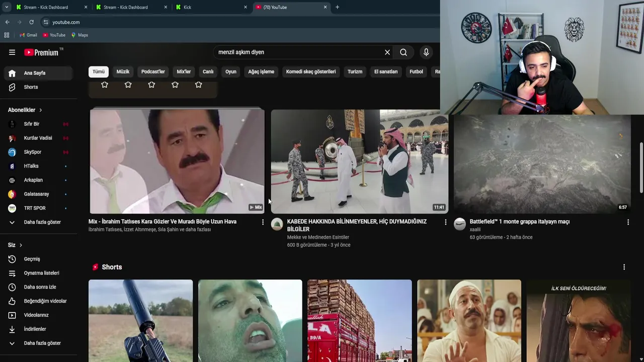
Task: Select the Turizm filter chip
Action: pyautogui.click(x=355, y=71)
